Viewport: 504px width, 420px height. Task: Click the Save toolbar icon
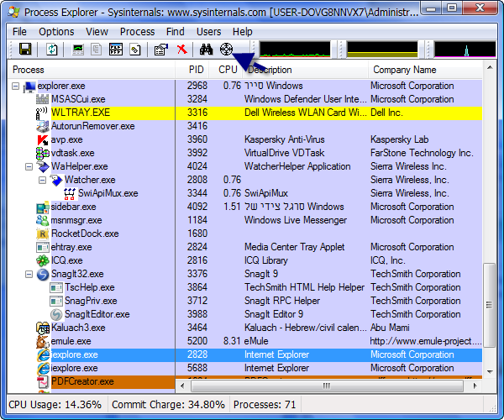point(25,50)
